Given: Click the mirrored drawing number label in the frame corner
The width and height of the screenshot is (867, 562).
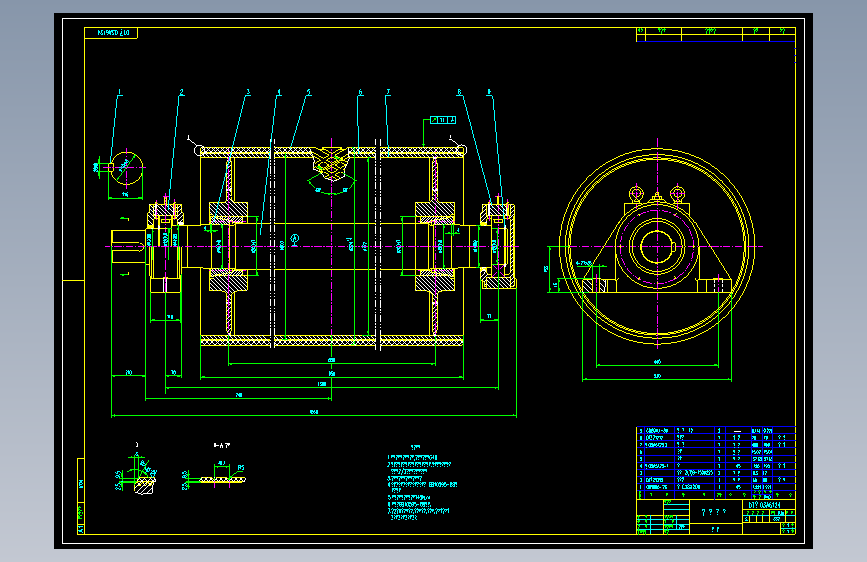Looking at the screenshot, I should coord(111,33).
